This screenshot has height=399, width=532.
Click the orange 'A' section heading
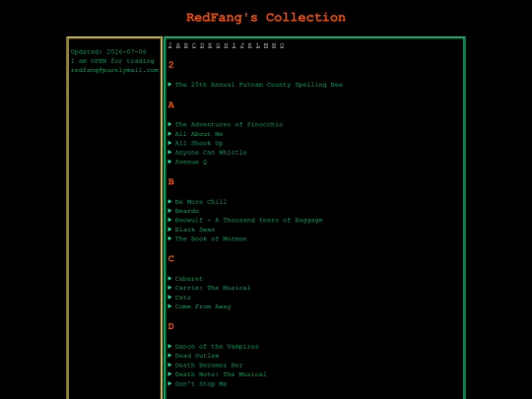coord(171,104)
